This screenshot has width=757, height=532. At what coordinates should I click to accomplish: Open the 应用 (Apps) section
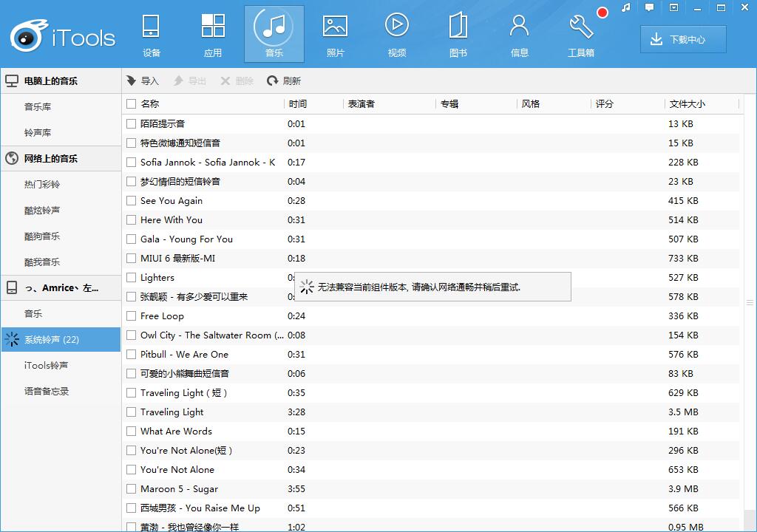point(212,34)
